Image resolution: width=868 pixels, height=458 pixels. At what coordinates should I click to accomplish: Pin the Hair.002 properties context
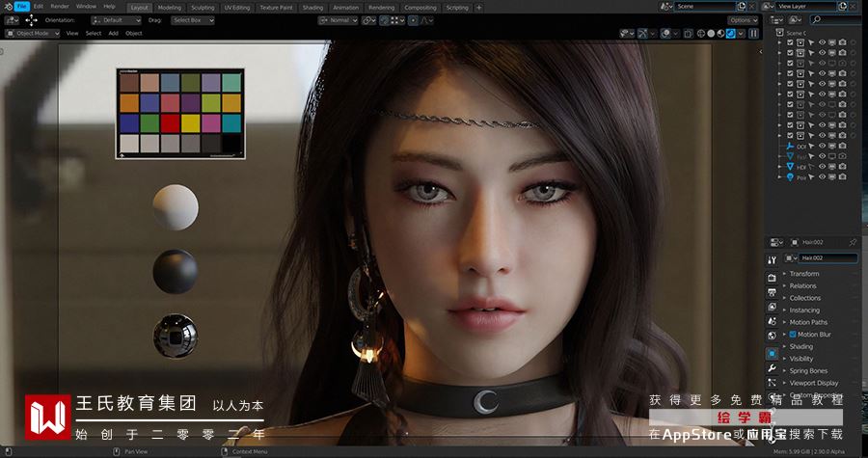point(853,242)
